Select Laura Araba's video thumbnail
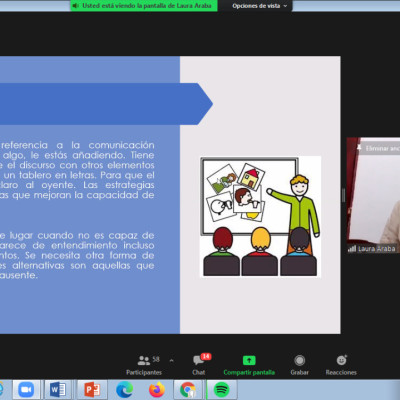 tap(373, 195)
